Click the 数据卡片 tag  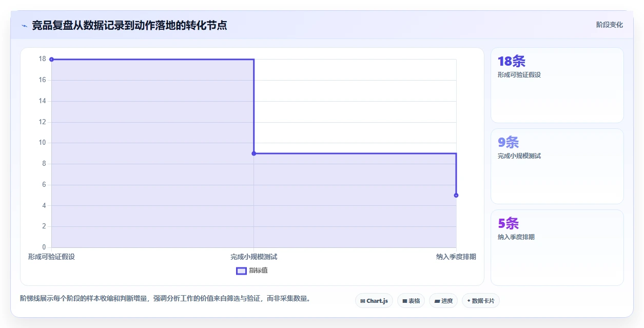pyautogui.click(x=481, y=301)
